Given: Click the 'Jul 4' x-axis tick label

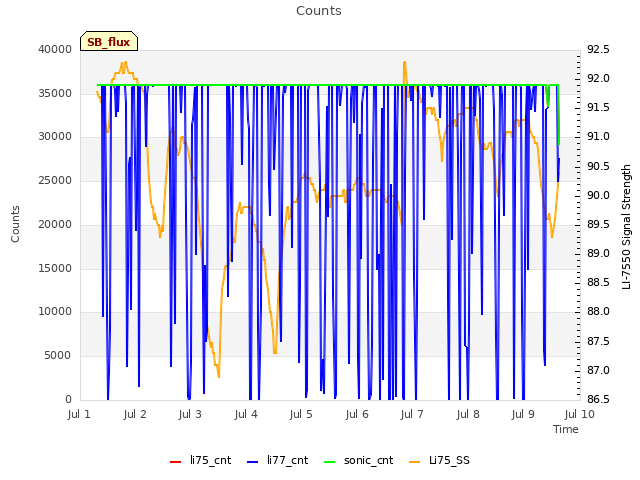Looking at the screenshot, I should (x=246, y=414).
